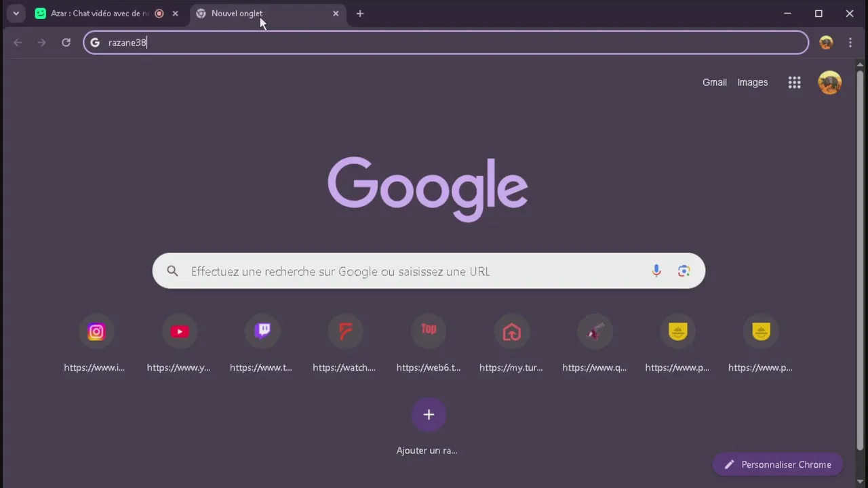868x488 pixels.
Task: Click the https://www.t... shortcut label
Action: click(x=261, y=368)
